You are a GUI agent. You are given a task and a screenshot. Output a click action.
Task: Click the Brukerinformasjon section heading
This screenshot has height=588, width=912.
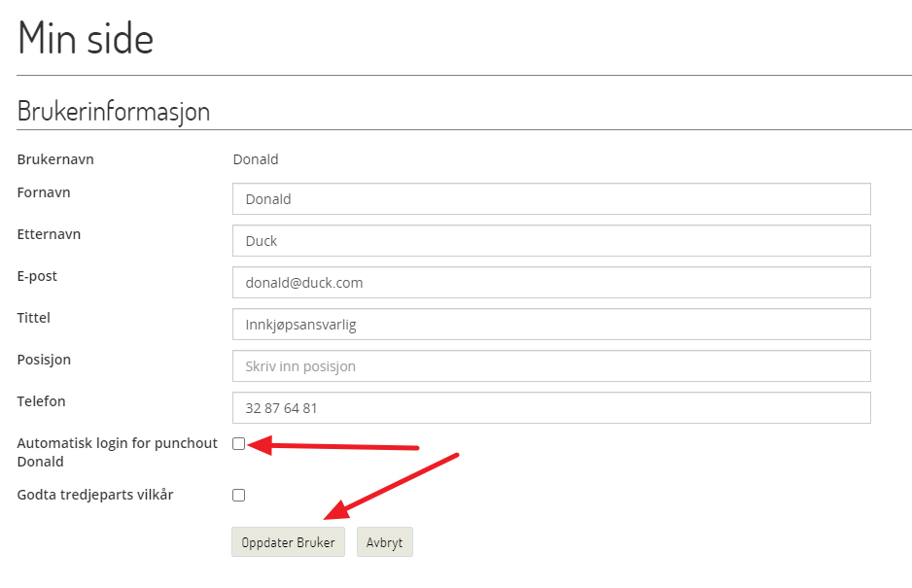point(114,111)
